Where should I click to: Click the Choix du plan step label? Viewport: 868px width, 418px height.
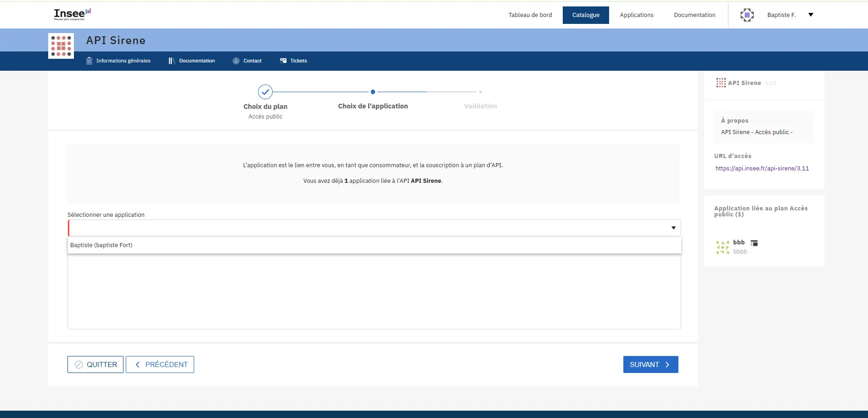pos(265,107)
